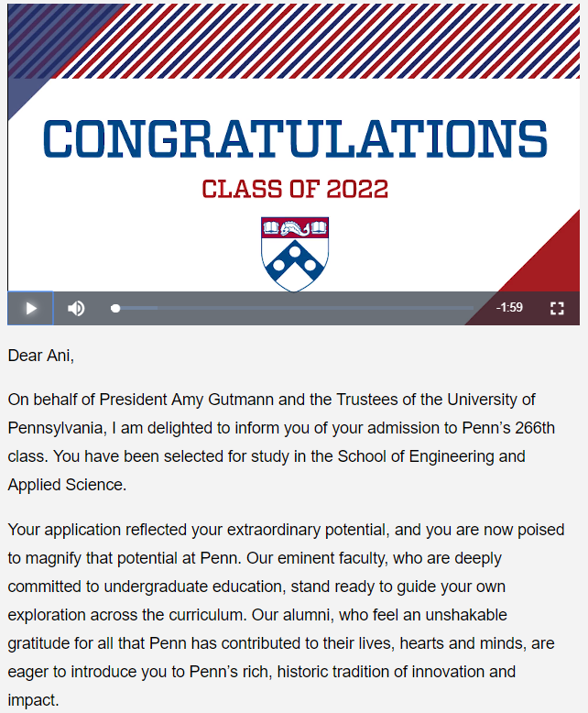Click the final word "impact."

click(x=33, y=700)
